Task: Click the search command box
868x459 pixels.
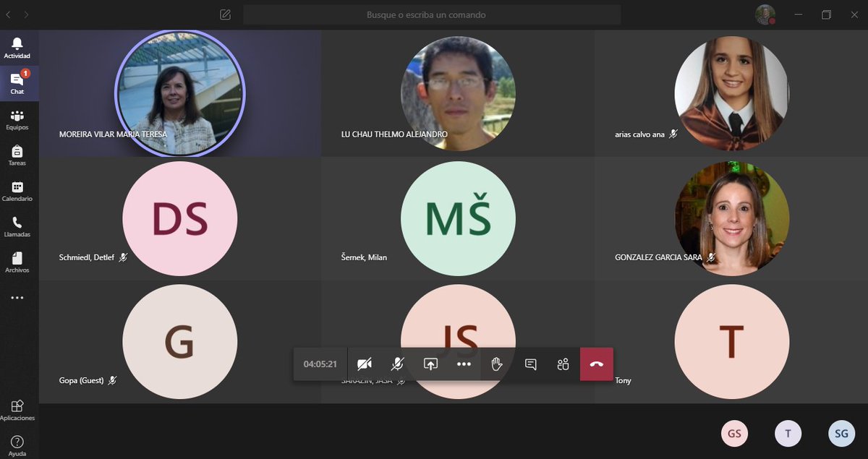Action: [432, 14]
